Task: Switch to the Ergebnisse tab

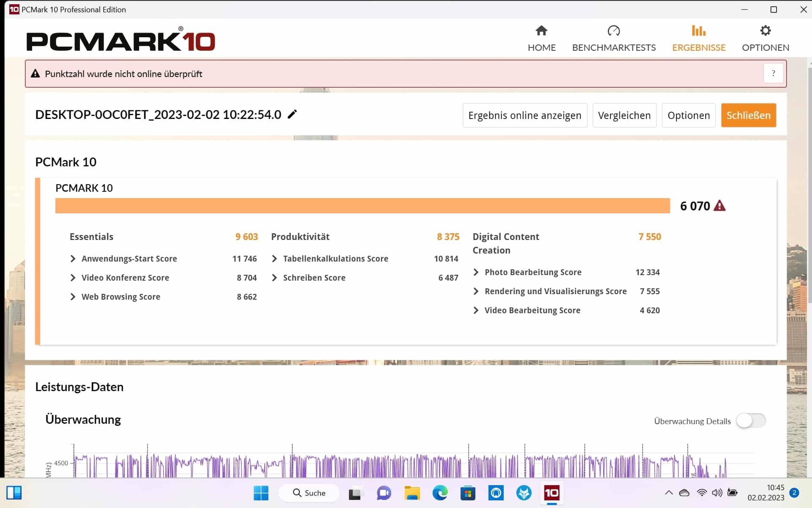Action: point(699,38)
